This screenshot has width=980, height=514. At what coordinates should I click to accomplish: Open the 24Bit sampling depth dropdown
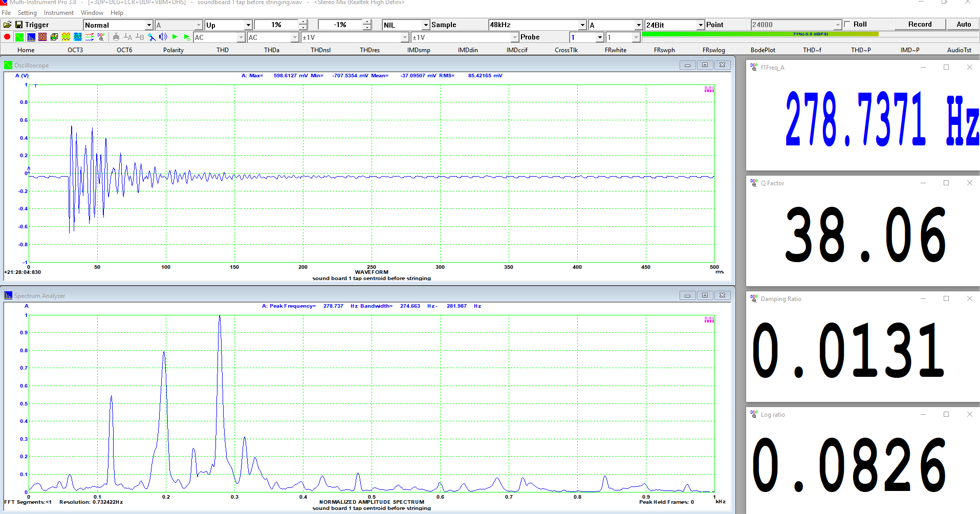pos(700,25)
